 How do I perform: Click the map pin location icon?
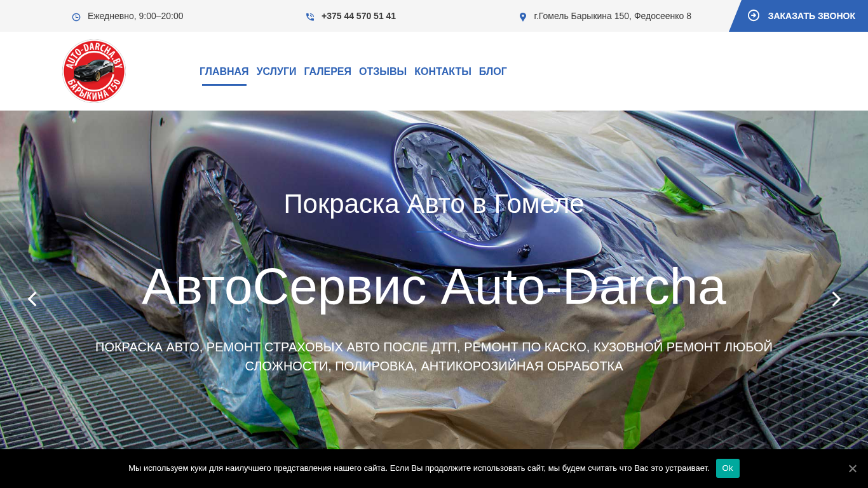pyautogui.click(x=523, y=17)
